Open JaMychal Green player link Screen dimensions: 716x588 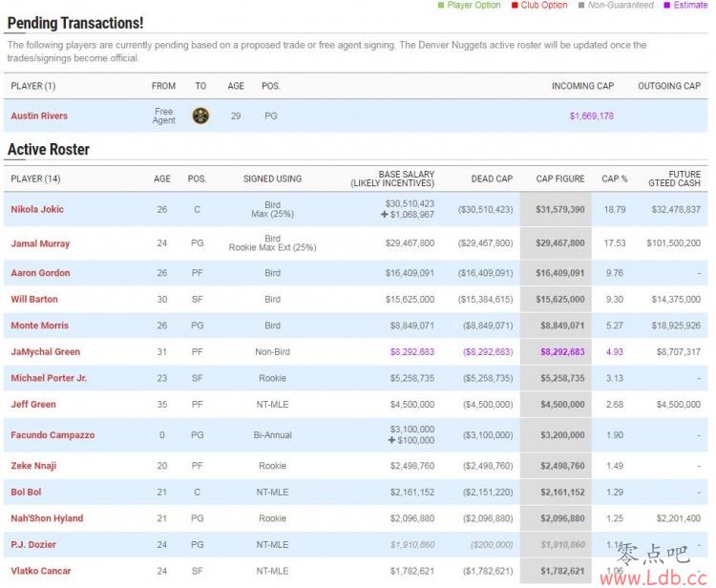[45, 352]
